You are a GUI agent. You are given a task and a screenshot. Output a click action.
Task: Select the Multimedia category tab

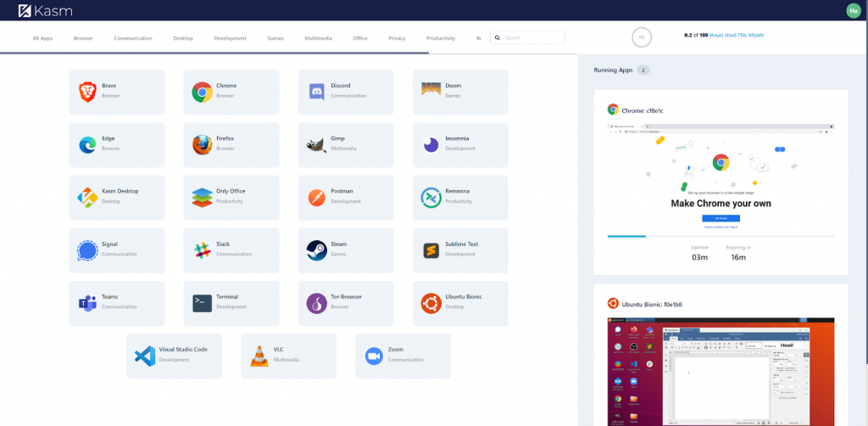[319, 38]
